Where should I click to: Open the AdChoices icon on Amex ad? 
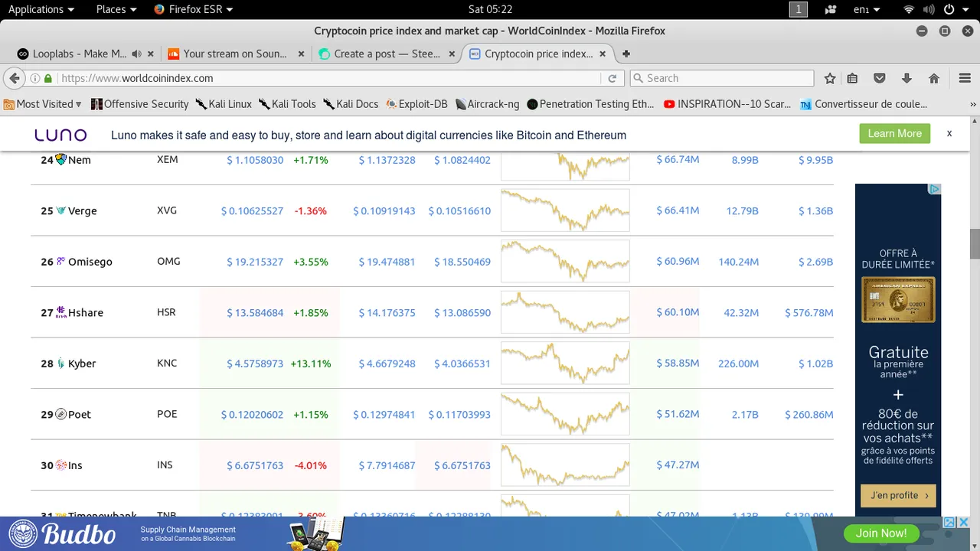[x=935, y=189]
